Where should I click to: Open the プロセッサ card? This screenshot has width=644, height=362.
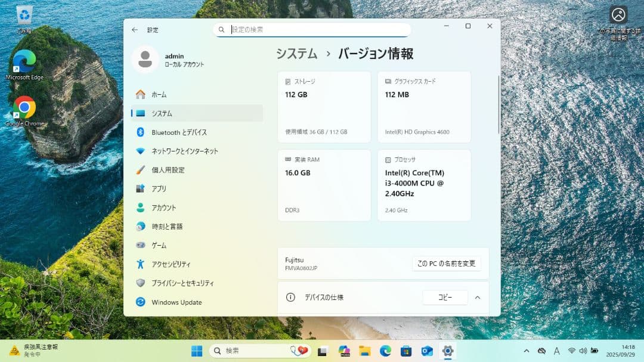tap(424, 185)
